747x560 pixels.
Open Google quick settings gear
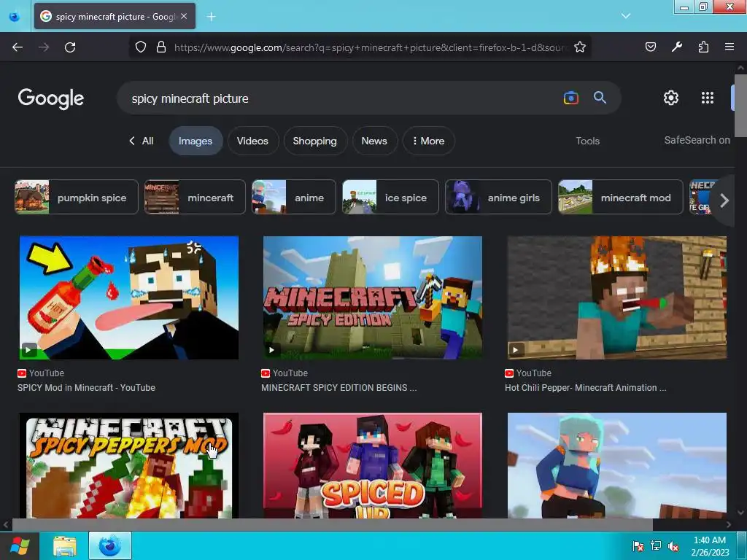coord(671,98)
